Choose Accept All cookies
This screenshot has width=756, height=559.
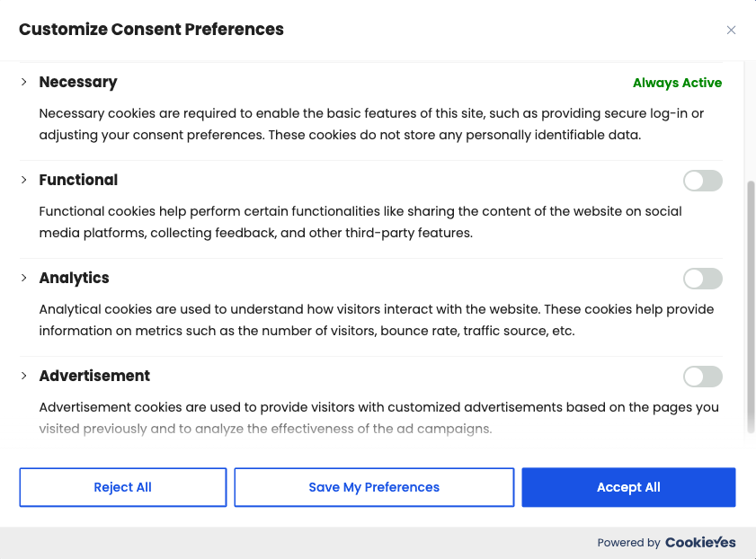pyautogui.click(x=628, y=487)
